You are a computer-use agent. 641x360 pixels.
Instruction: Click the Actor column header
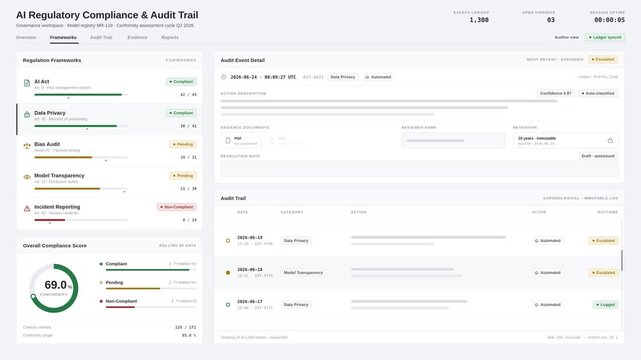pos(539,212)
